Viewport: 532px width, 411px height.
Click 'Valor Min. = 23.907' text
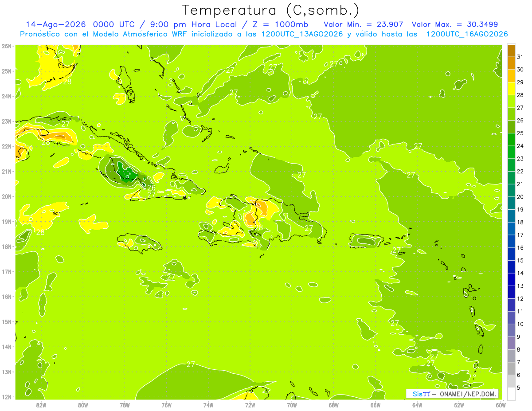364,24
